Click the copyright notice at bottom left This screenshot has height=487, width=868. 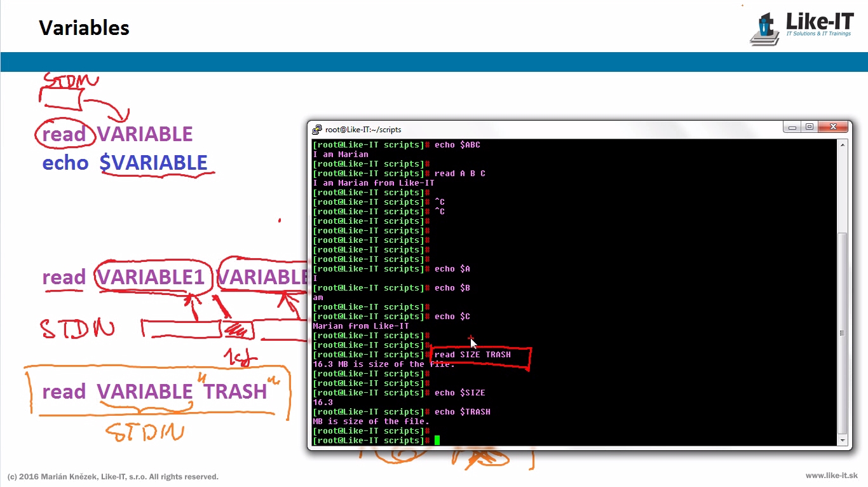tap(113, 476)
